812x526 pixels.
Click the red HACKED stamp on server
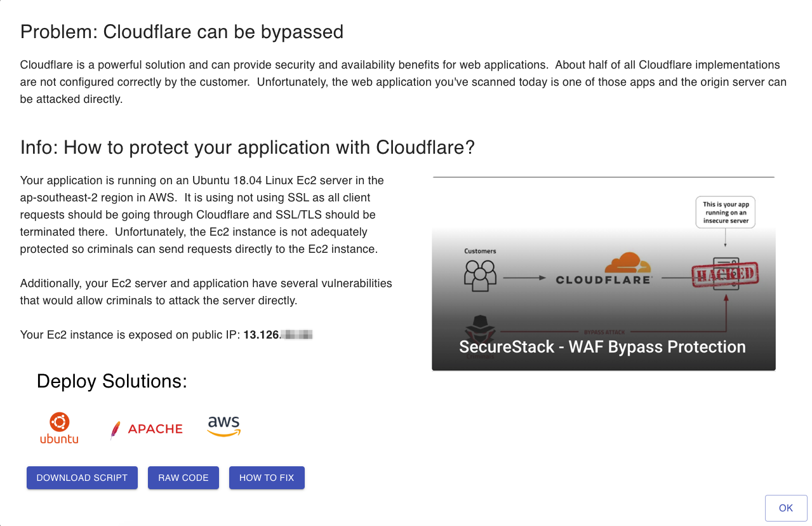[x=725, y=274]
